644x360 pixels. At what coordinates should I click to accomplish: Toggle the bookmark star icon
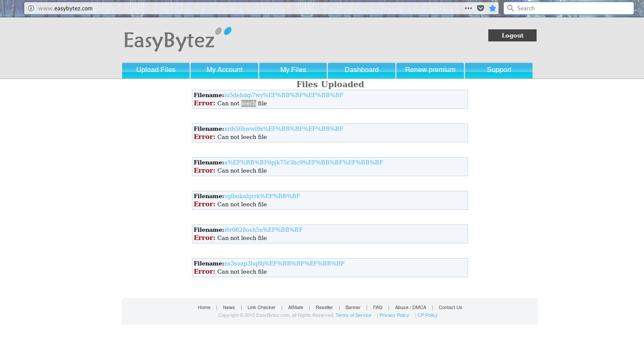click(493, 8)
